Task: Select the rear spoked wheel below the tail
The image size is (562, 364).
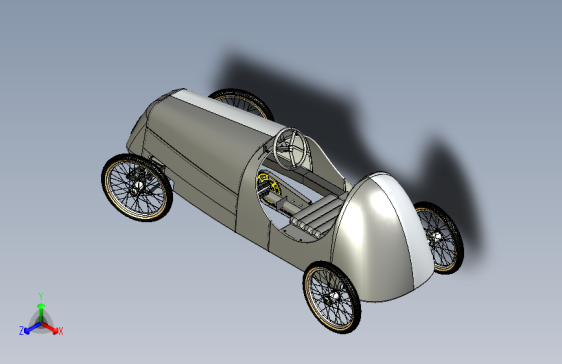Action: 332,297
